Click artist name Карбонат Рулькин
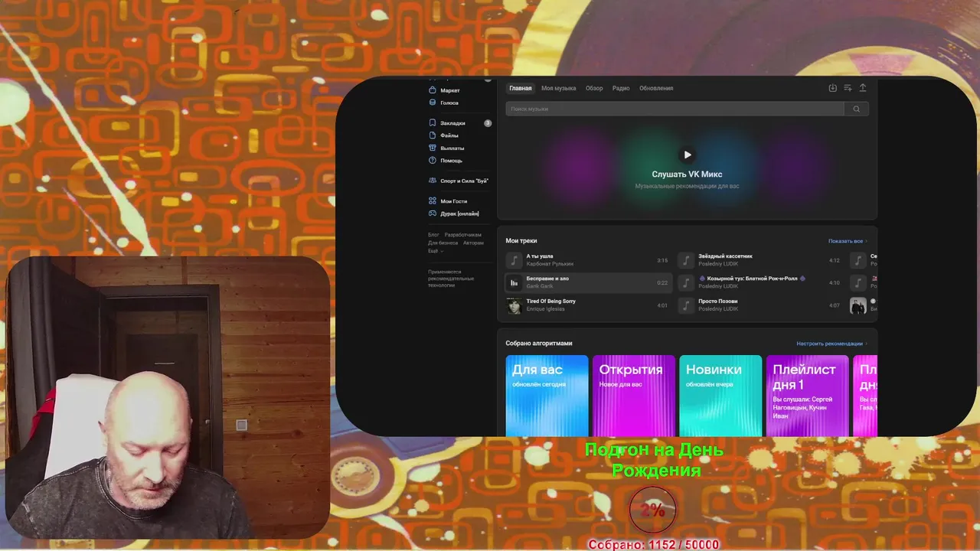The height and width of the screenshot is (551, 980). (550, 264)
